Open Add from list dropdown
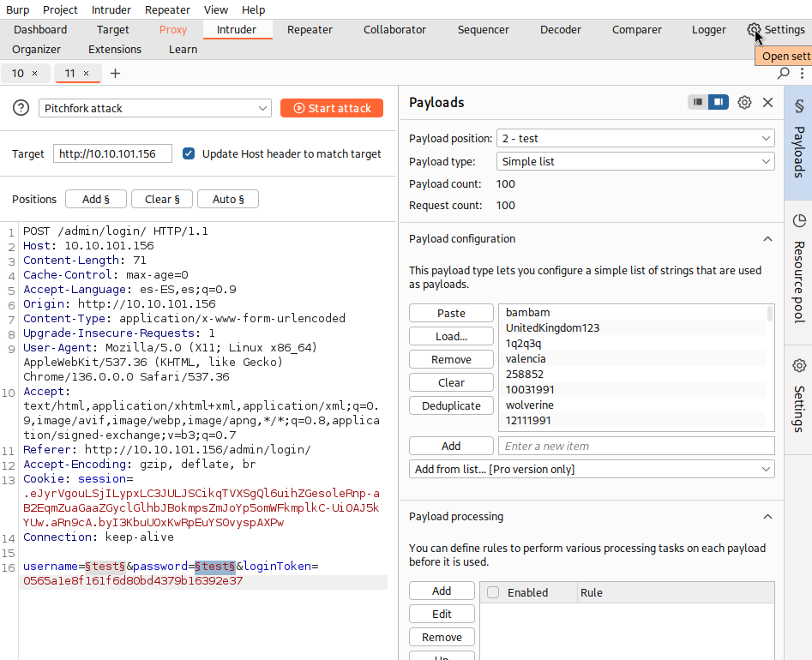 (592, 469)
